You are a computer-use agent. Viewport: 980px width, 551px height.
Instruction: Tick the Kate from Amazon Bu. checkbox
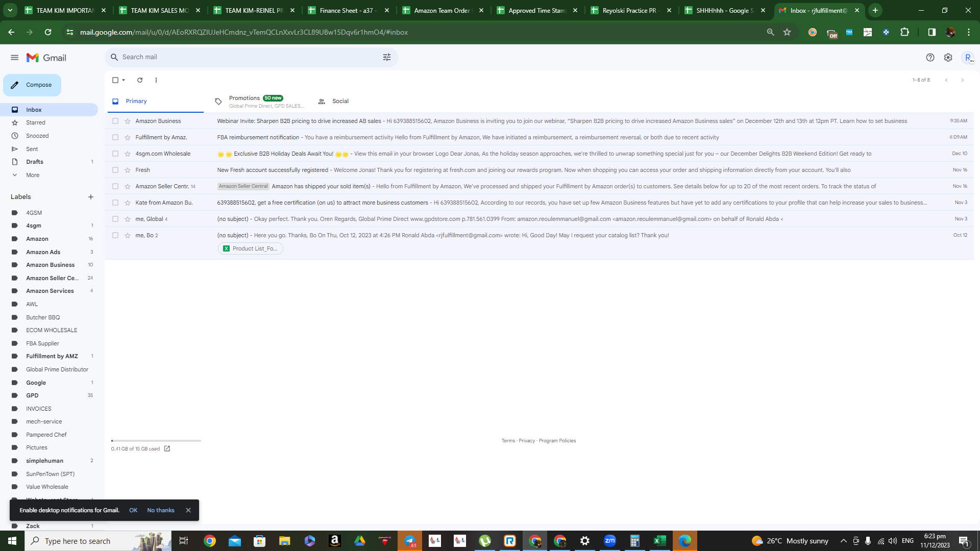coord(115,203)
